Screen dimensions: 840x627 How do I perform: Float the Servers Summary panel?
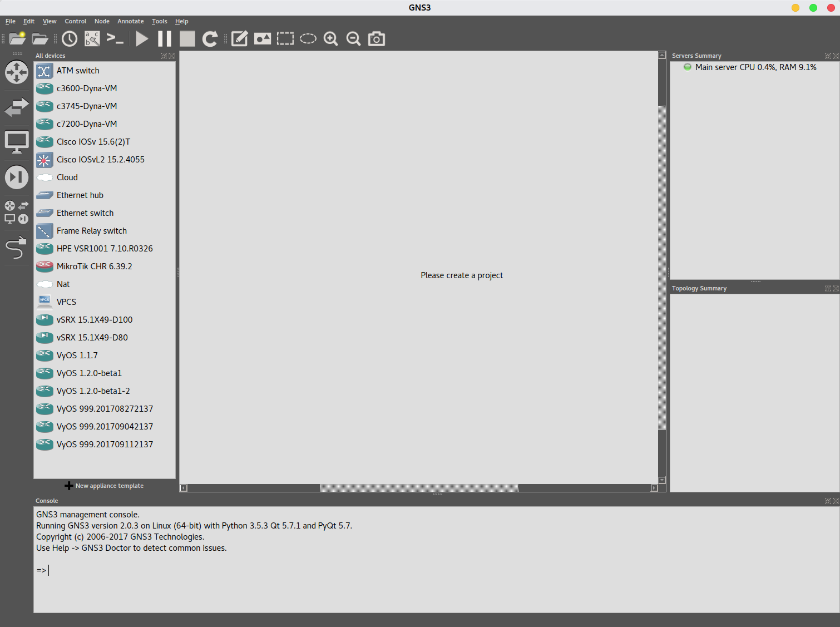(x=828, y=56)
